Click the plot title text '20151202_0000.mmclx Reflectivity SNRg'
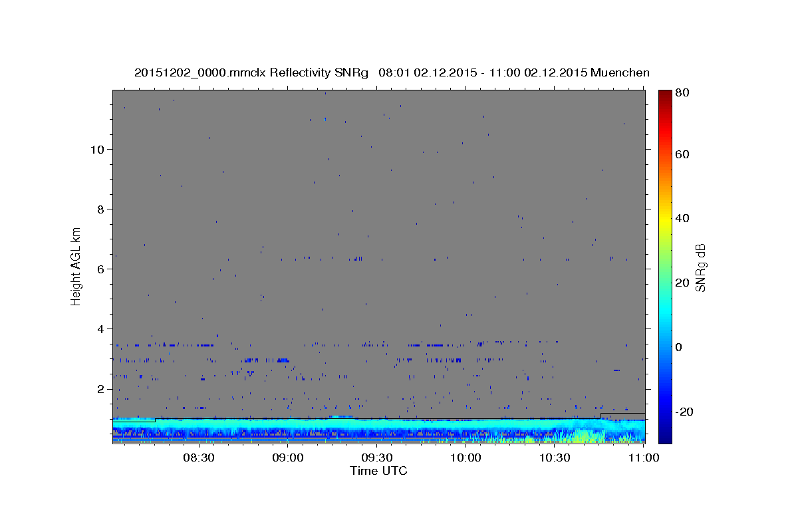 [251, 72]
